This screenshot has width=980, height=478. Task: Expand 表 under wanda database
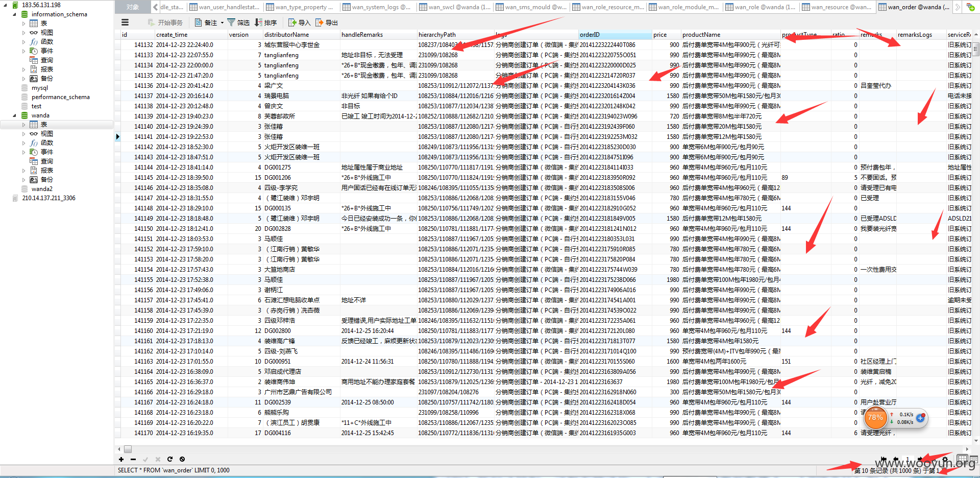[x=23, y=125]
